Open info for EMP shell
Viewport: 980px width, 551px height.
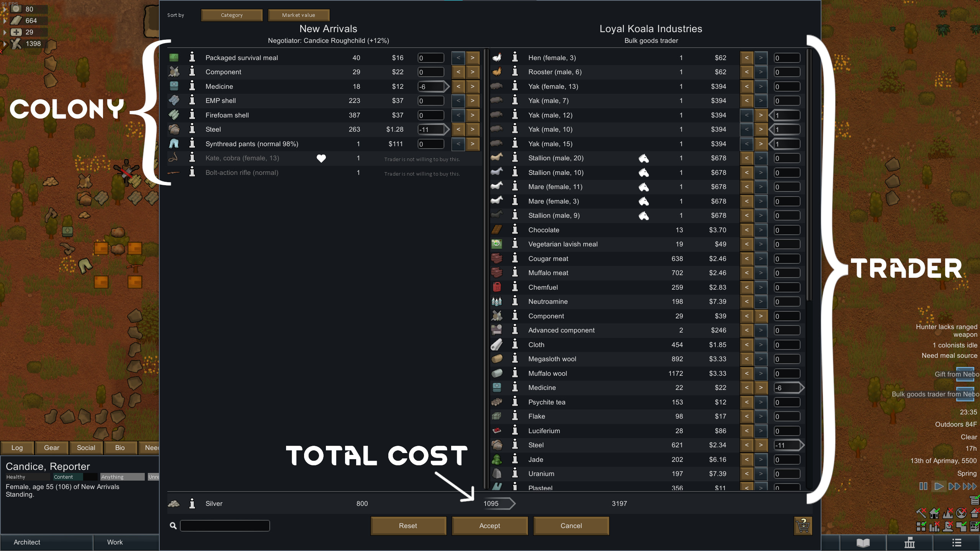point(192,100)
